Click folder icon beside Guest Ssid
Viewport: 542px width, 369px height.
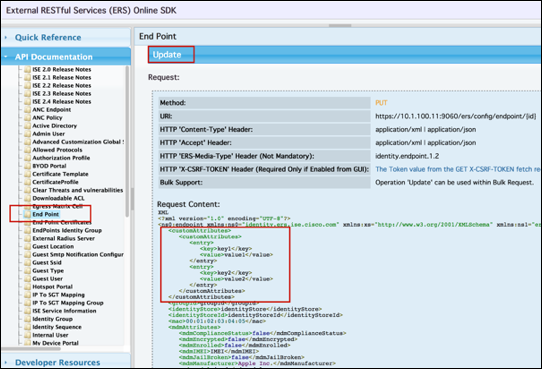[x=27, y=263]
